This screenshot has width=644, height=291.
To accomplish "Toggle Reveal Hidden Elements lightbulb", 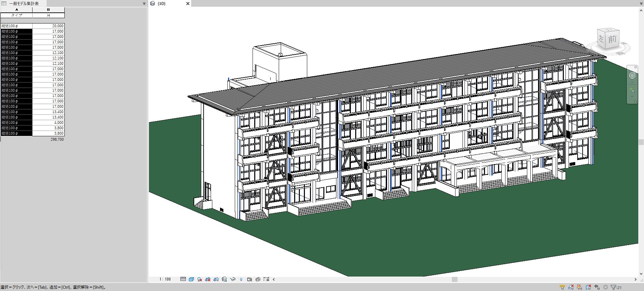I will click(241, 279).
